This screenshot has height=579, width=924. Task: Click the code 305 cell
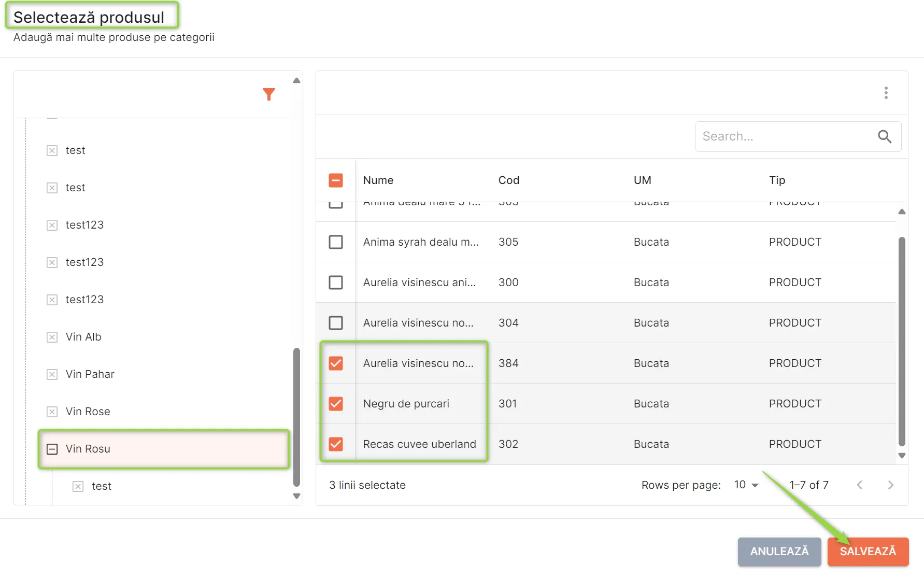click(508, 242)
